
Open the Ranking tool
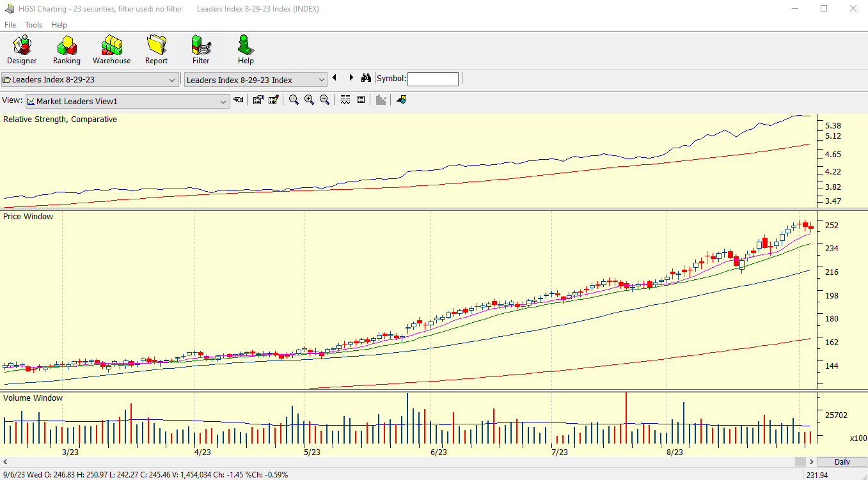pyautogui.click(x=67, y=50)
